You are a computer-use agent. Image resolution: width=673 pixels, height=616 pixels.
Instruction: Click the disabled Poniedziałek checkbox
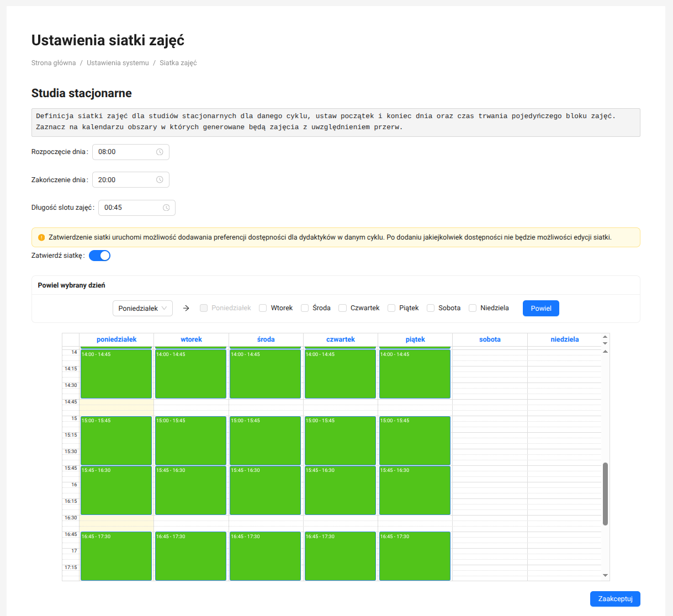click(204, 308)
